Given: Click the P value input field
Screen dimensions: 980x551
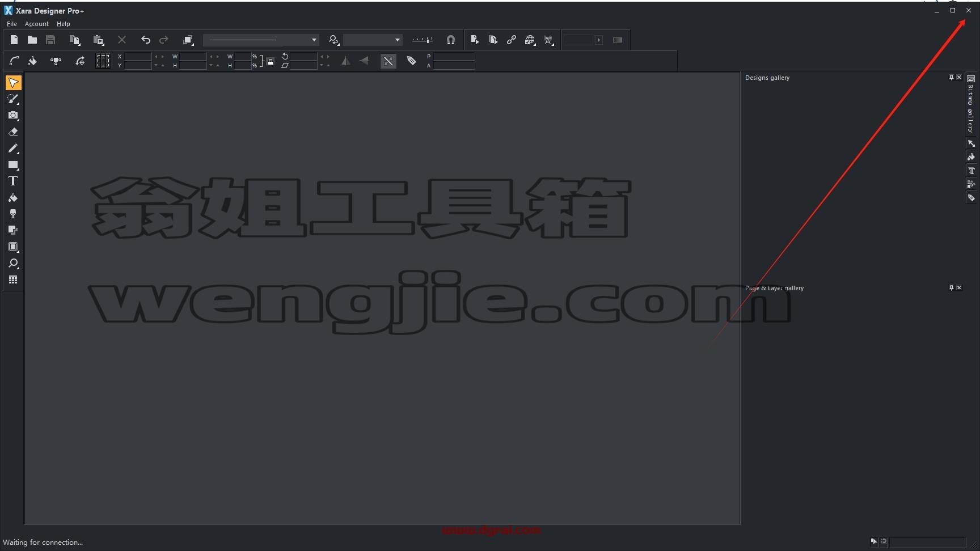Looking at the screenshot, I should pos(454,56).
